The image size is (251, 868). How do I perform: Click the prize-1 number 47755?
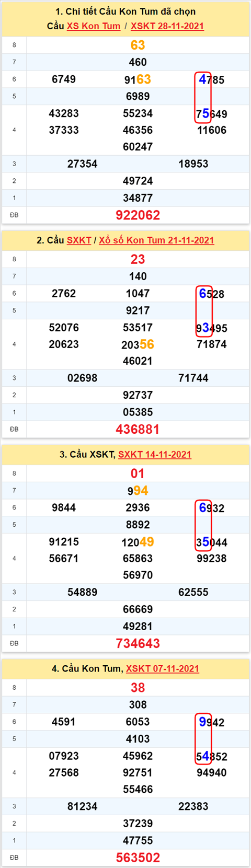pos(138,841)
